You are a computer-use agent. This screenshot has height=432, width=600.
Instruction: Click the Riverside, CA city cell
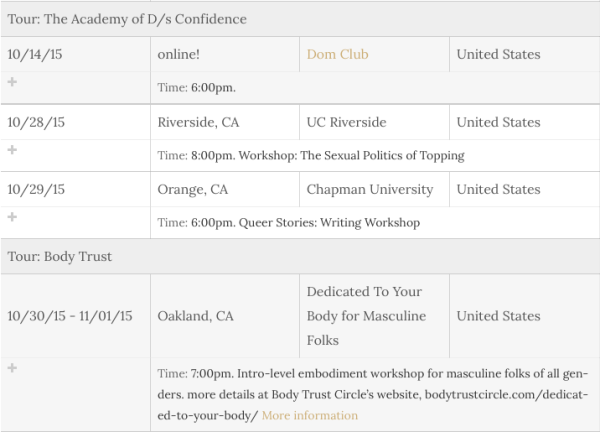pos(198,122)
